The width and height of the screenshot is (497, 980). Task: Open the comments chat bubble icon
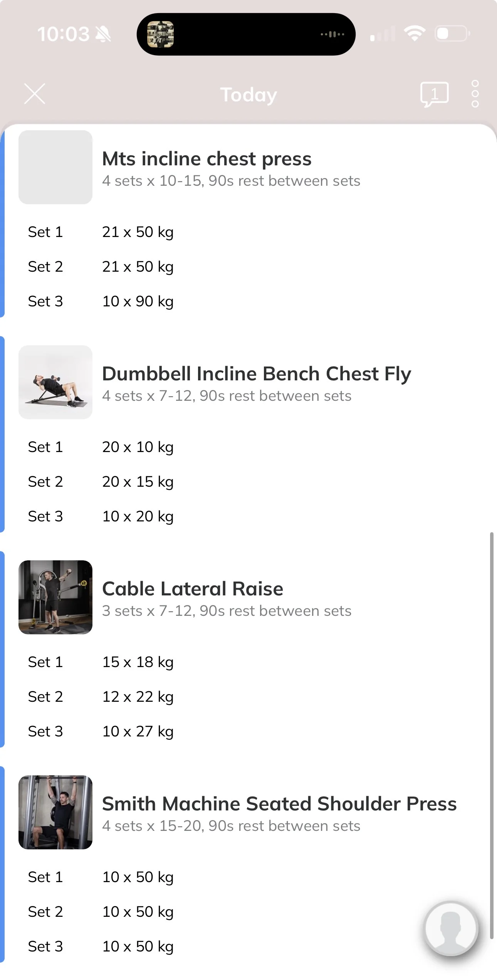click(434, 94)
